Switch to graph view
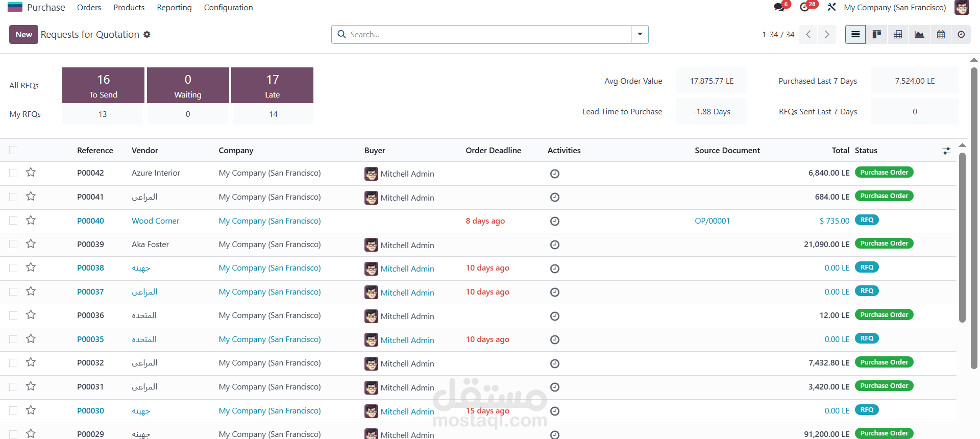Viewport: 980px width, 439px height. [x=919, y=34]
